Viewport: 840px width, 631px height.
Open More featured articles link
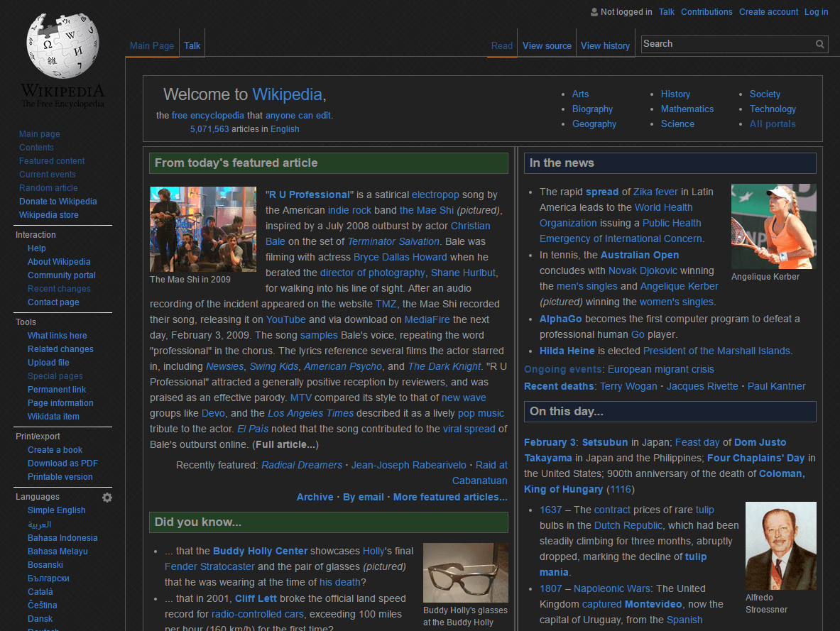click(x=449, y=497)
